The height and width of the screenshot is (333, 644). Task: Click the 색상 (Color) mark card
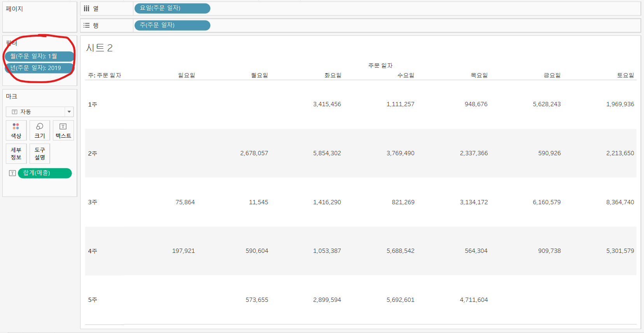point(16,130)
